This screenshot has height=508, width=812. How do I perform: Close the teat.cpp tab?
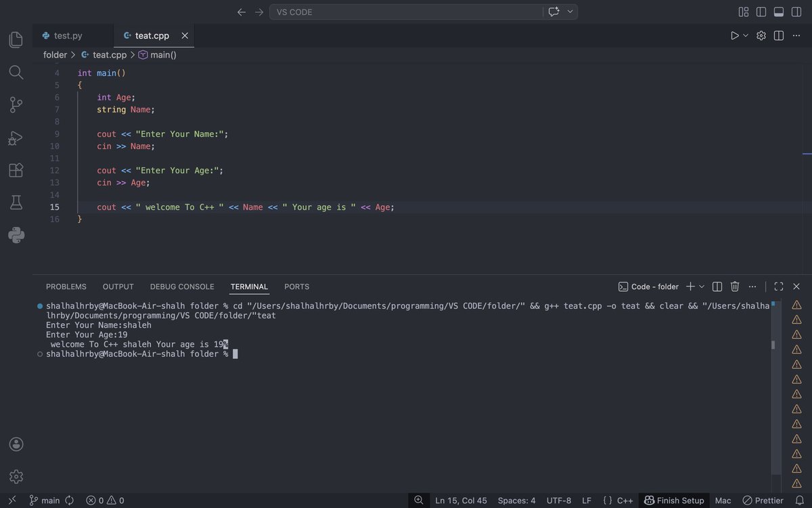[x=183, y=35]
